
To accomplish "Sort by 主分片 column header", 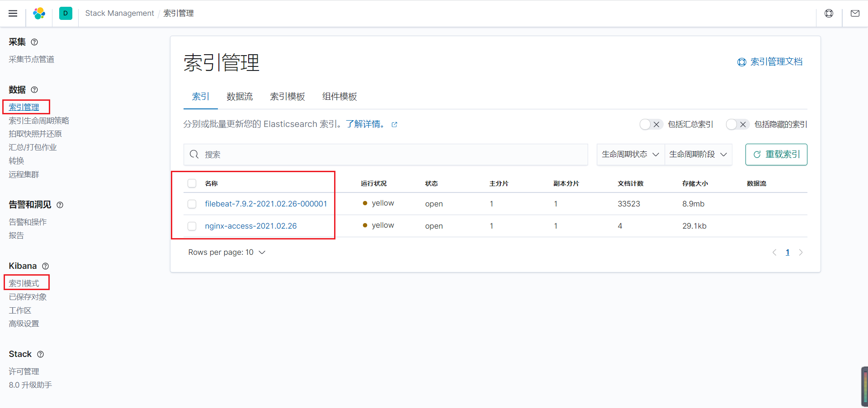I will (x=499, y=184).
